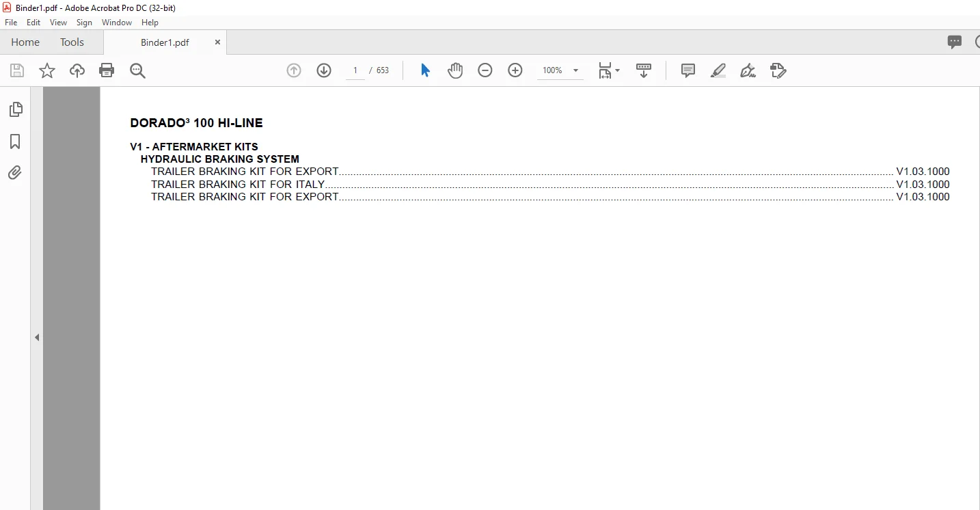Open the View menu
This screenshot has width=980, height=510.
59,23
